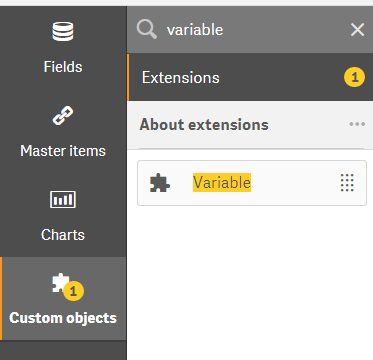
Task: Click the empty area below the Variable item
Action: (x=250, y=283)
